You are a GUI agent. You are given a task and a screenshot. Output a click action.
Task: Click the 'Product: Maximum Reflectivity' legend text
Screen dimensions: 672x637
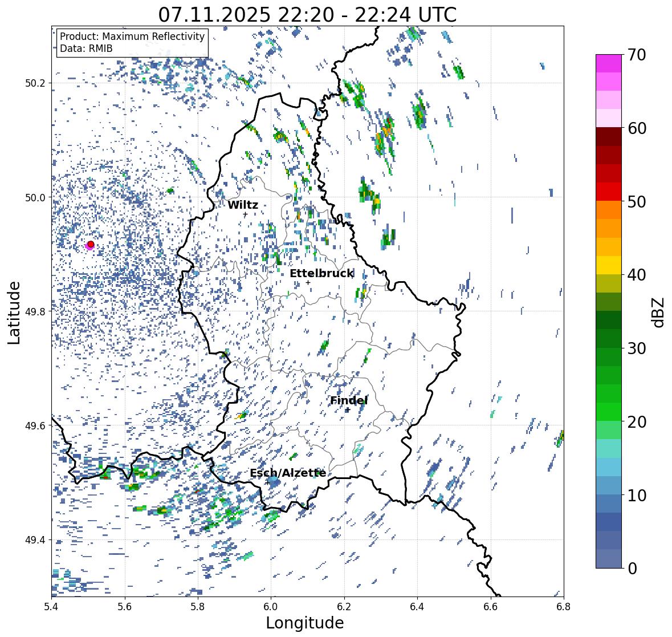[x=132, y=36]
